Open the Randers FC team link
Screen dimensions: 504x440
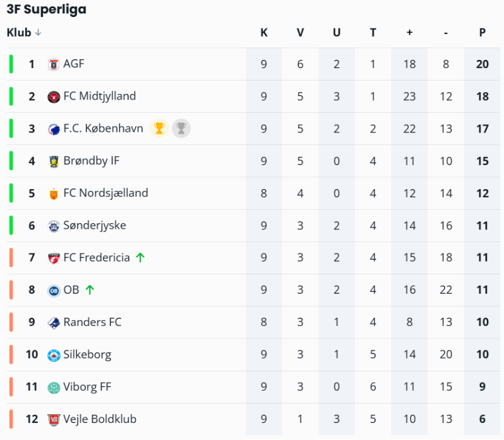pos(92,322)
